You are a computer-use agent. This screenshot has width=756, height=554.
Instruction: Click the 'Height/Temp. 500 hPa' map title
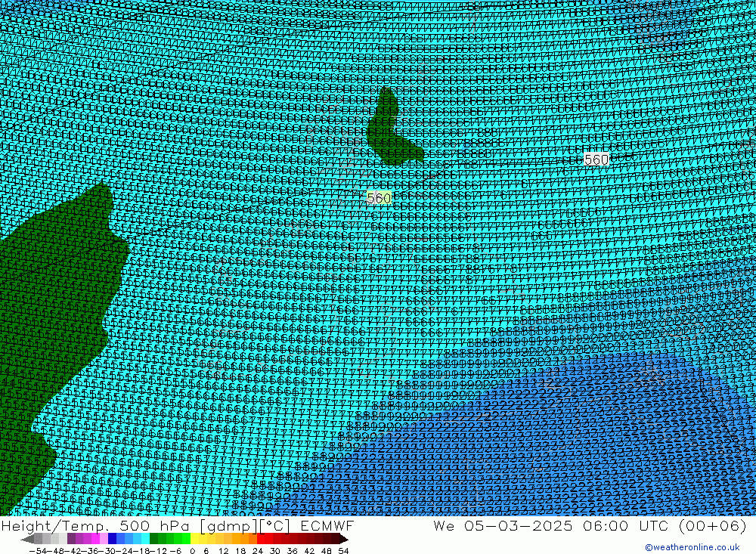[94, 525]
